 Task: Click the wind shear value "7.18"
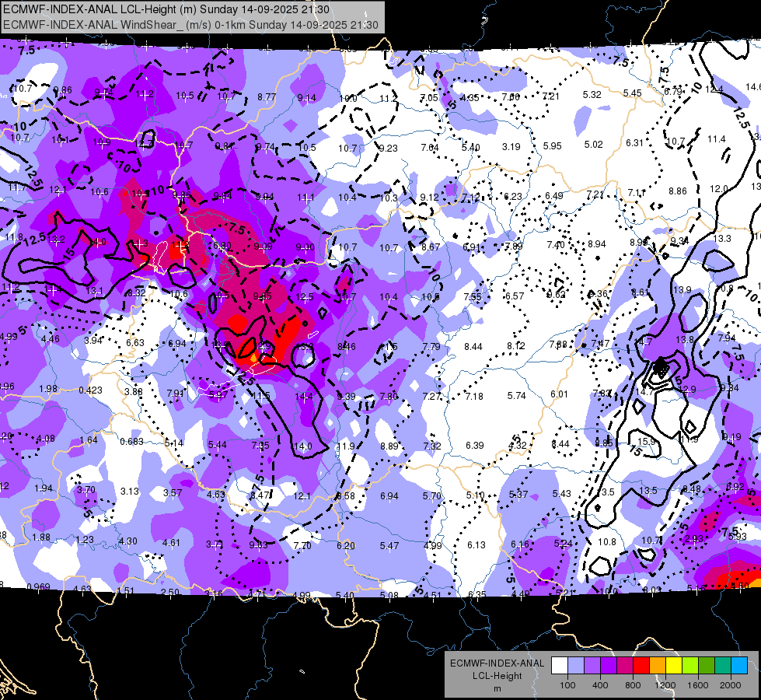tap(474, 396)
